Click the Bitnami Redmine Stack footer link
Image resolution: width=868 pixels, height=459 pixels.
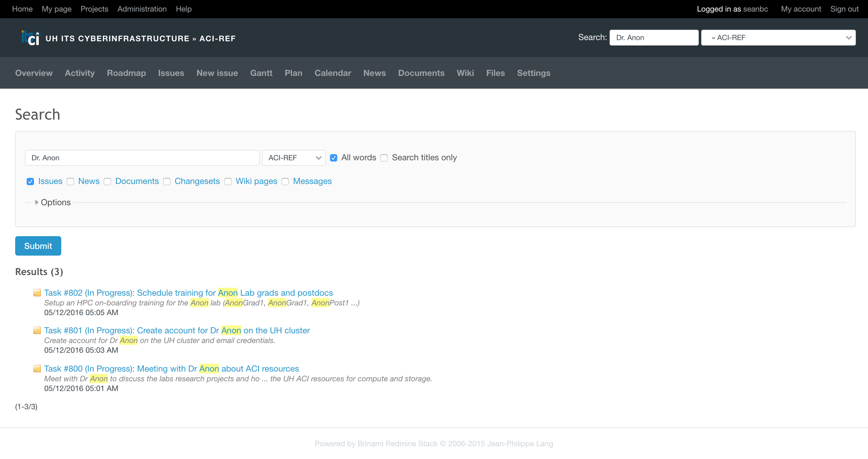(398, 444)
